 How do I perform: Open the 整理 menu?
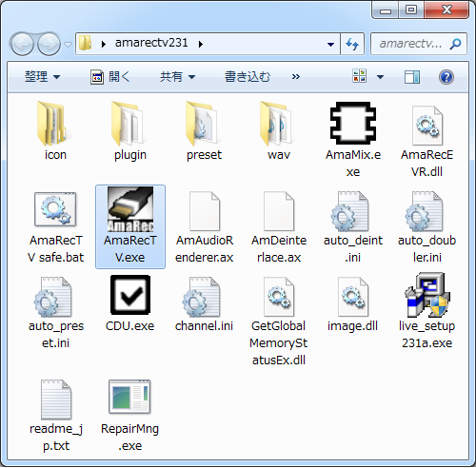pyautogui.click(x=42, y=77)
